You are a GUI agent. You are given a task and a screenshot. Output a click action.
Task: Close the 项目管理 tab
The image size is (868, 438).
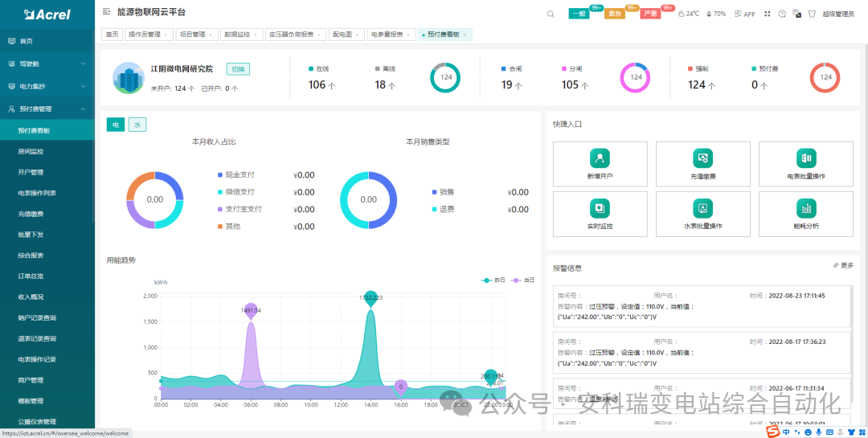click(x=211, y=35)
